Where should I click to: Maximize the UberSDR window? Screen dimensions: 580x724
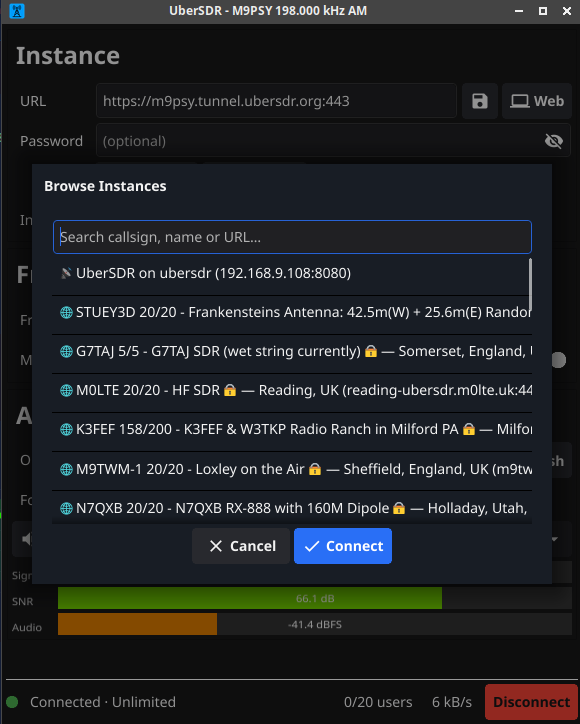pos(543,11)
